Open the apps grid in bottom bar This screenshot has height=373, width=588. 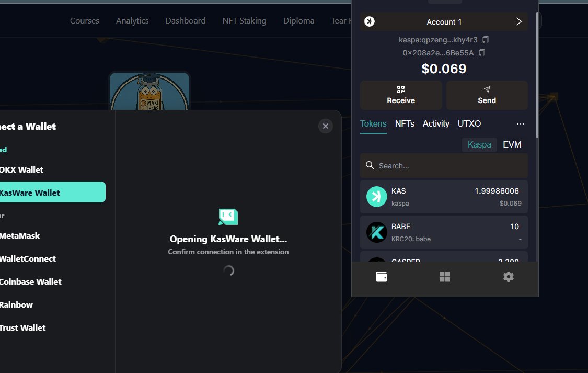(445, 277)
